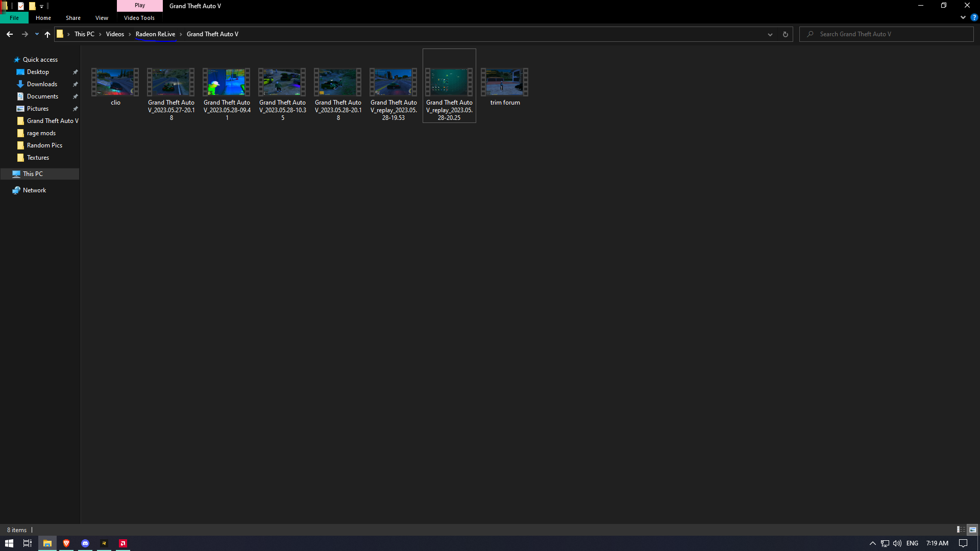980x551 pixels.
Task: Click File Explorer taskbar icon
Action: 47,543
